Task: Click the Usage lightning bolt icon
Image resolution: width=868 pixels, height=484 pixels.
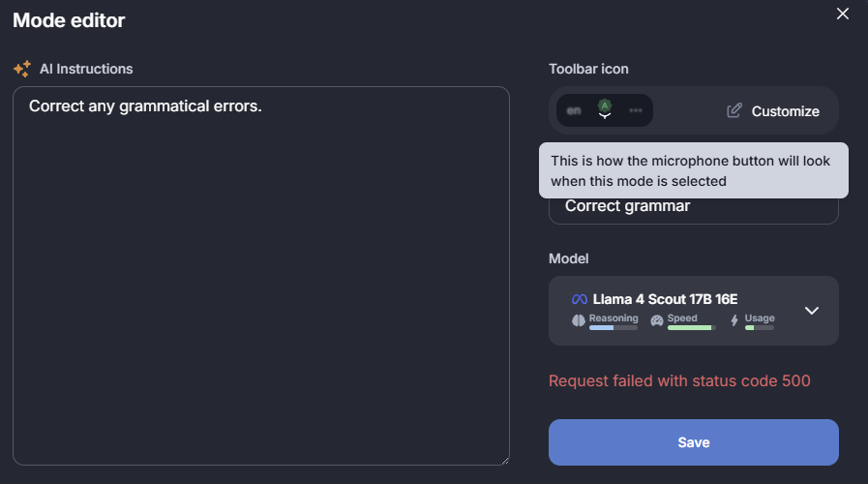Action: pos(734,320)
